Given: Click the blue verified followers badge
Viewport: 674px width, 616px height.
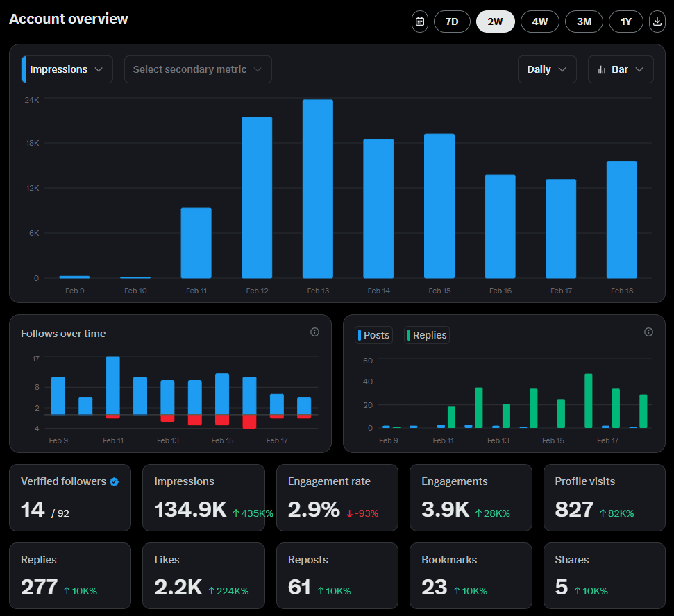Looking at the screenshot, I should 113,481.
